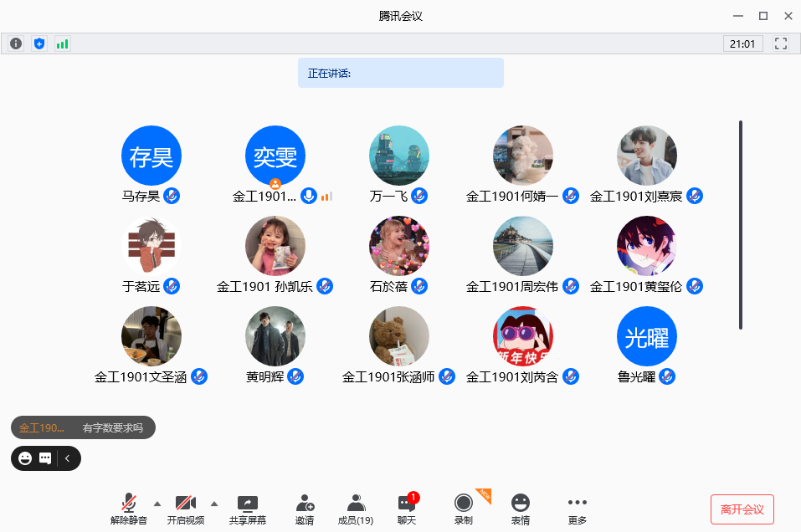This screenshot has width=801, height=532.
Task: Select 金工1901张涵师's teddy bear avatar
Action: 399,336
